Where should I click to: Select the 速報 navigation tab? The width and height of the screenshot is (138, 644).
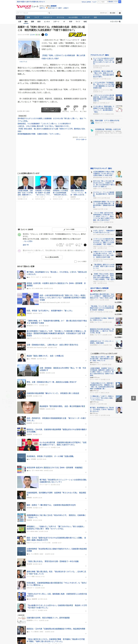click(x=28, y=17)
